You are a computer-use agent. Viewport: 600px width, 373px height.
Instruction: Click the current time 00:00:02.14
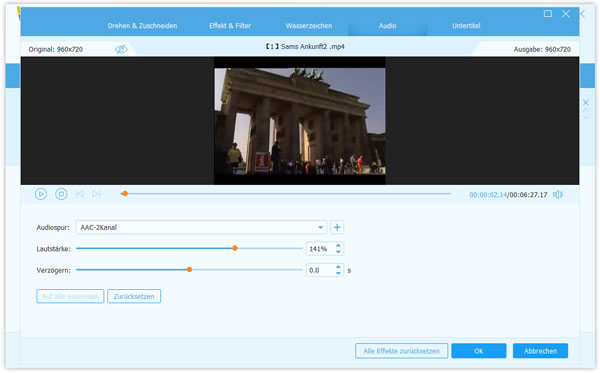(x=488, y=195)
